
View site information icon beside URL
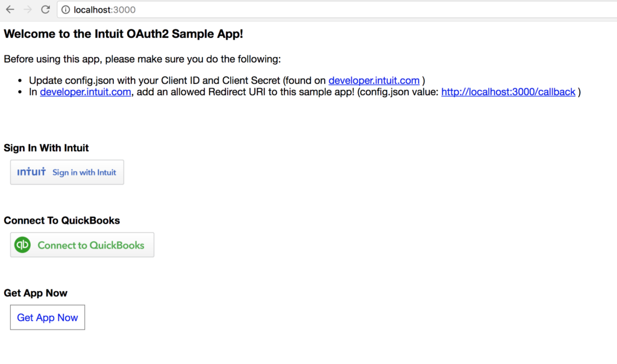(66, 10)
